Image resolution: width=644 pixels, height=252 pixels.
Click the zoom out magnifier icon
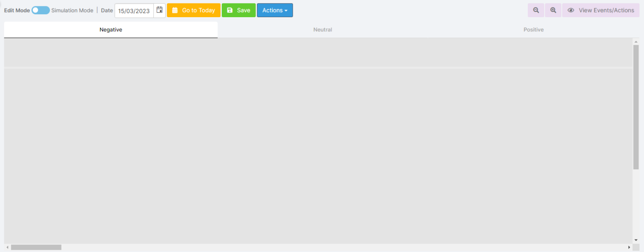pyautogui.click(x=535, y=10)
